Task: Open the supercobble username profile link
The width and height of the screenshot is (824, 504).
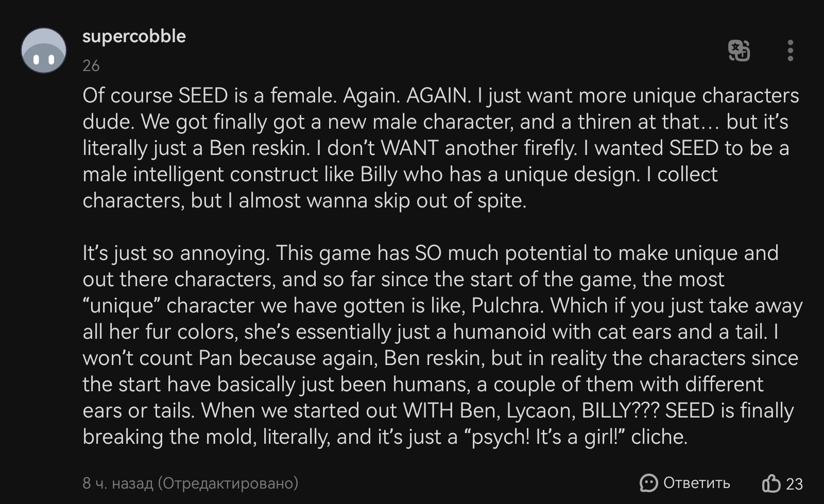Action: pos(134,36)
